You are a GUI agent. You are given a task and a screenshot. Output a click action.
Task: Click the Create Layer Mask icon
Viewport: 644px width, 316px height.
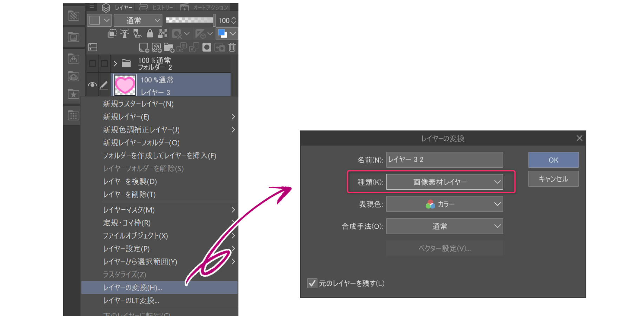tap(207, 47)
